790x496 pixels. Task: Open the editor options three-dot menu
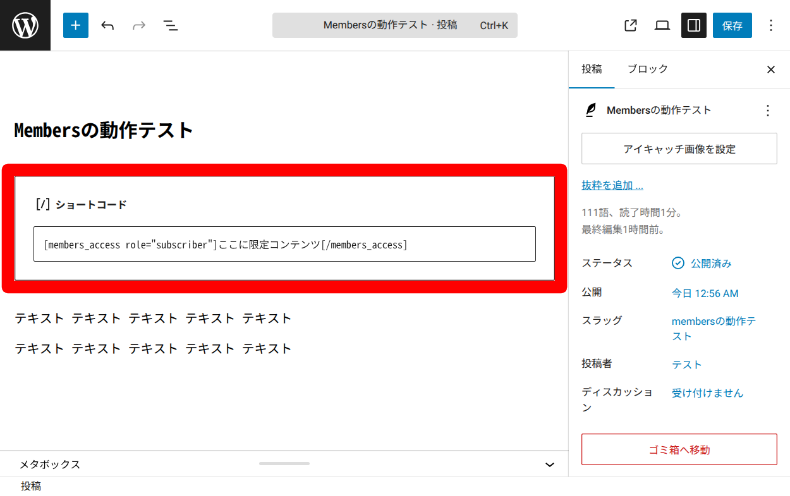(x=771, y=25)
